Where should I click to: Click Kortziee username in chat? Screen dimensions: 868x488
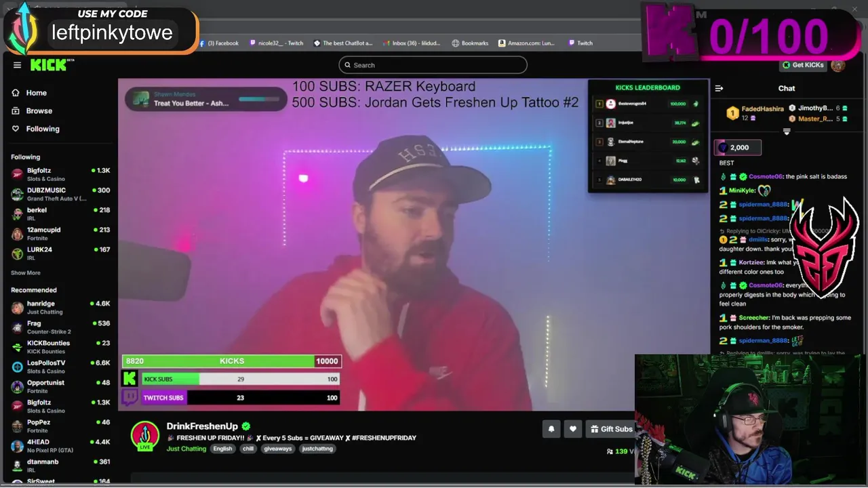point(751,262)
